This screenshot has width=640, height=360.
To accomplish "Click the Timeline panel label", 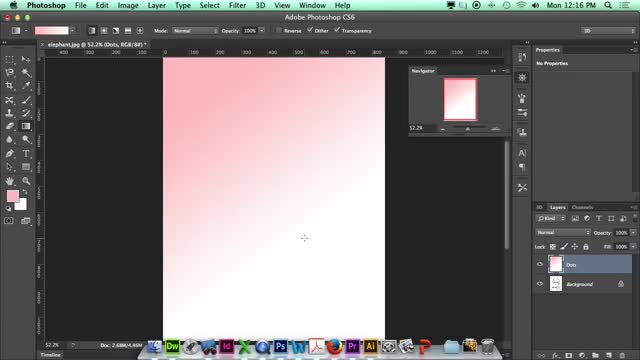I will click(x=50, y=355).
